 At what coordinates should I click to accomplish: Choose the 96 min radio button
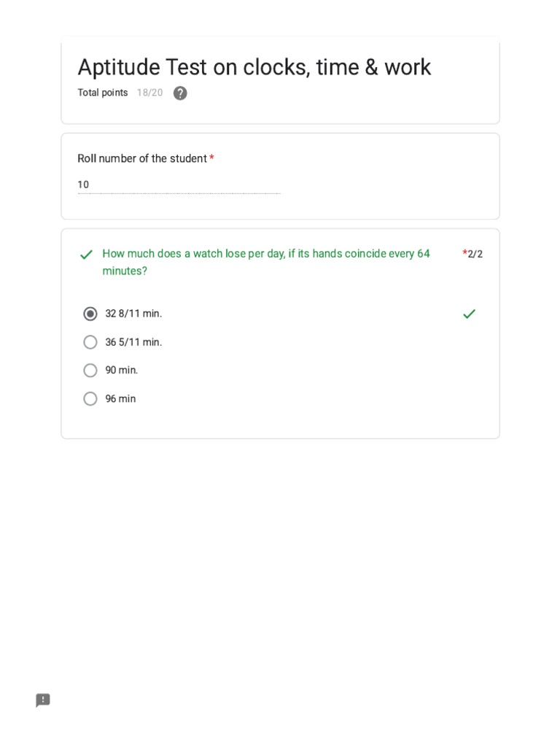tap(90, 399)
